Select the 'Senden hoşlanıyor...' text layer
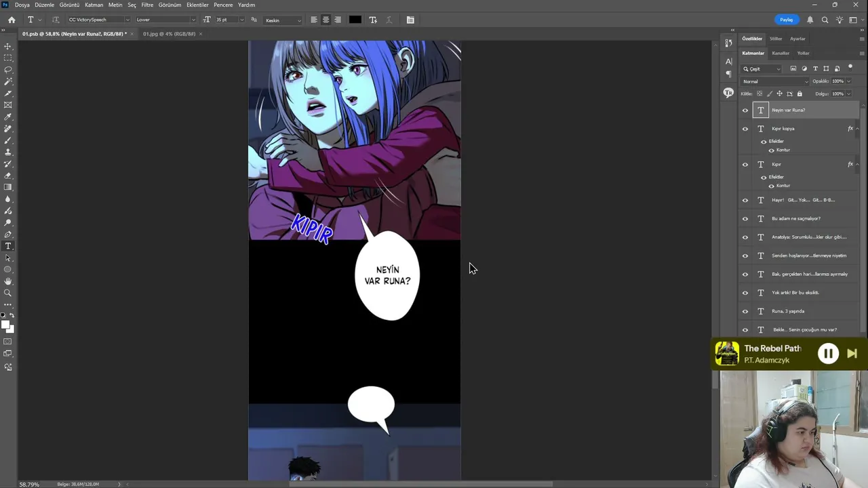The width and height of the screenshot is (868, 488). pos(809,256)
